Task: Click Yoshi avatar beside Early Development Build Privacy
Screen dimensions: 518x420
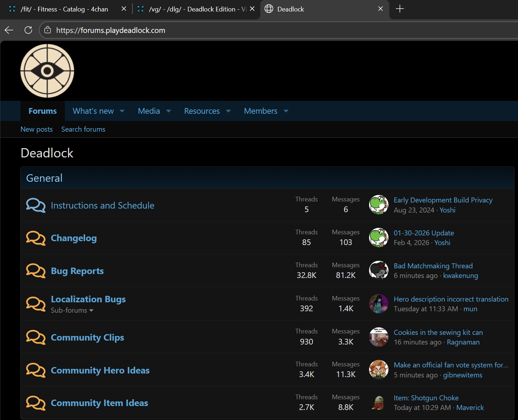Action: (379, 205)
